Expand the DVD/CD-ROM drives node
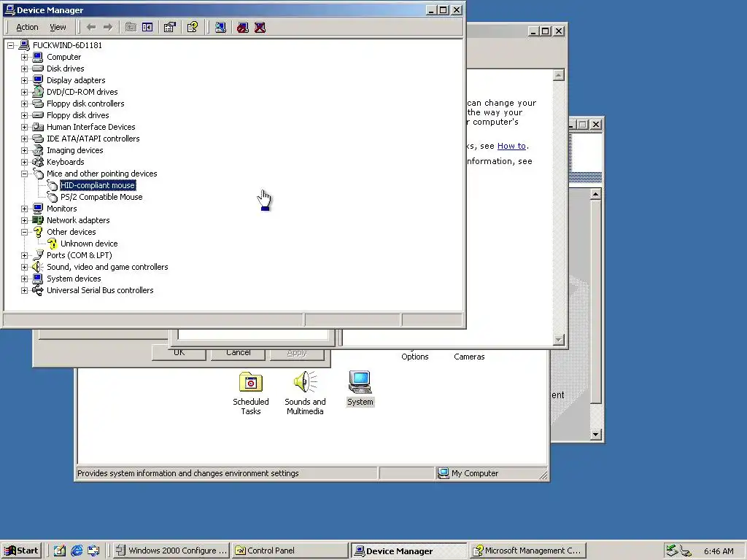 tap(24, 92)
